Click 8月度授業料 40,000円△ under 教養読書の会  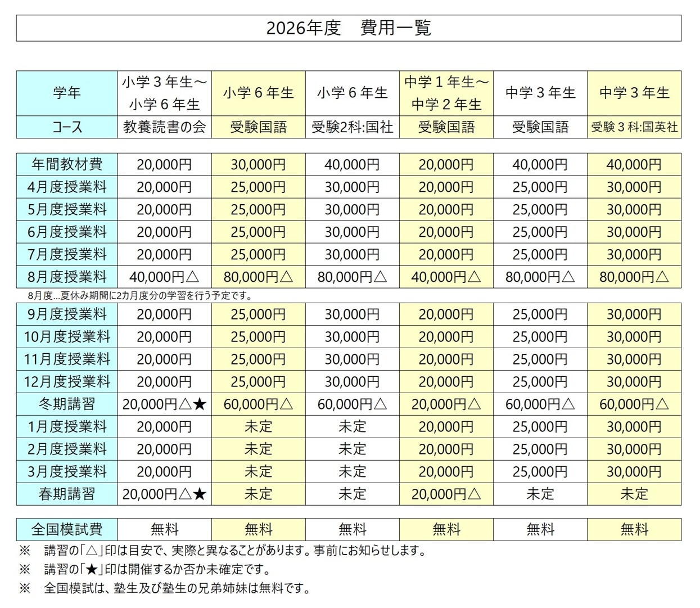point(165,277)
